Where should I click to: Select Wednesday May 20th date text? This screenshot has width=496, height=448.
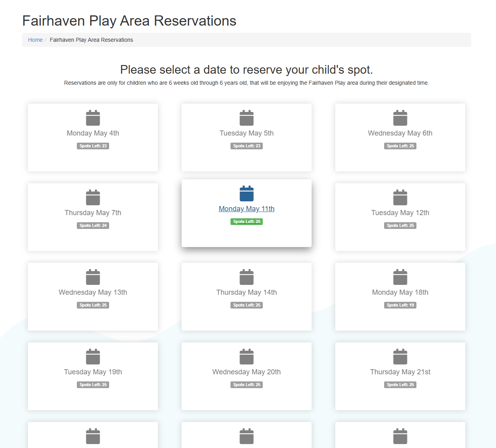[247, 372]
